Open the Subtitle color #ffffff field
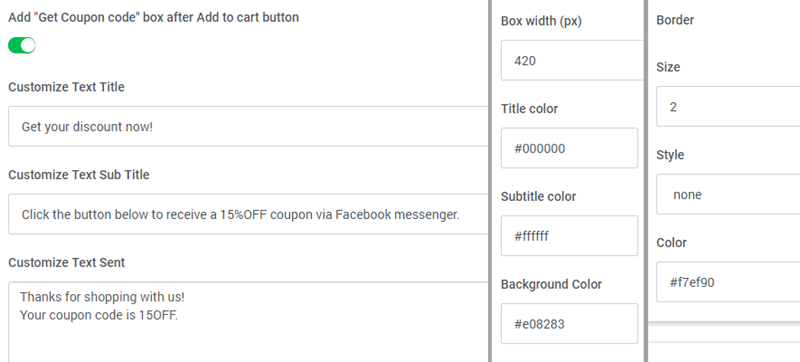This screenshot has height=362, width=800. (569, 236)
